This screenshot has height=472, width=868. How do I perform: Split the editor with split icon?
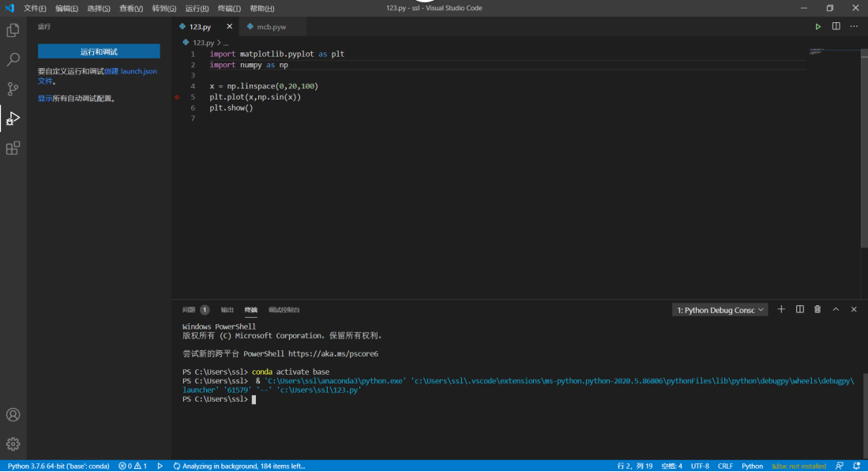[836, 26]
